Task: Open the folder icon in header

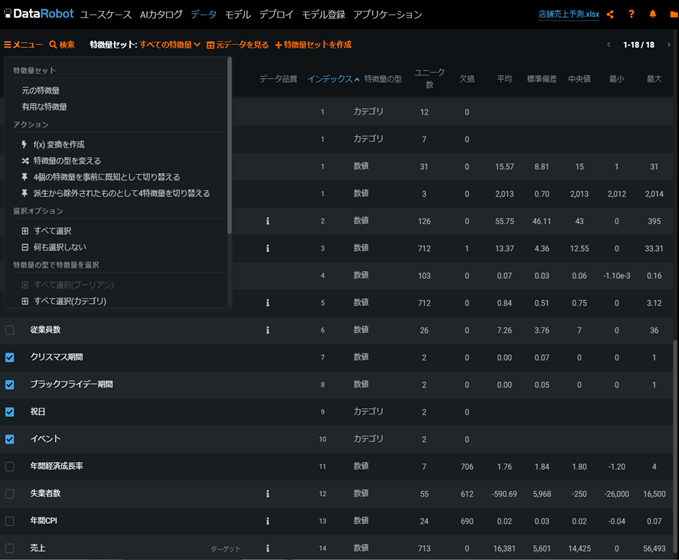Action: point(674,14)
